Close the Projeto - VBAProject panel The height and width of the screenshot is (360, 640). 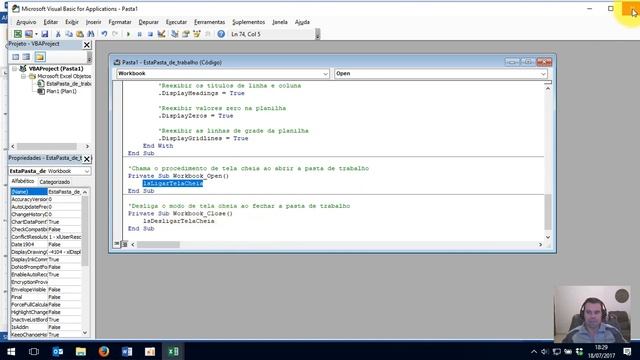(87, 45)
